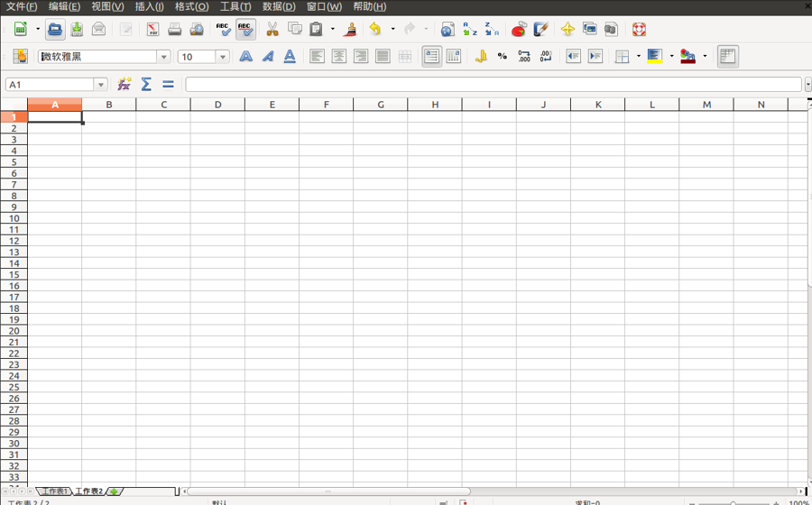Insert a chart using the chart icon
Image resolution: width=812 pixels, height=505 pixels.
click(519, 30)
